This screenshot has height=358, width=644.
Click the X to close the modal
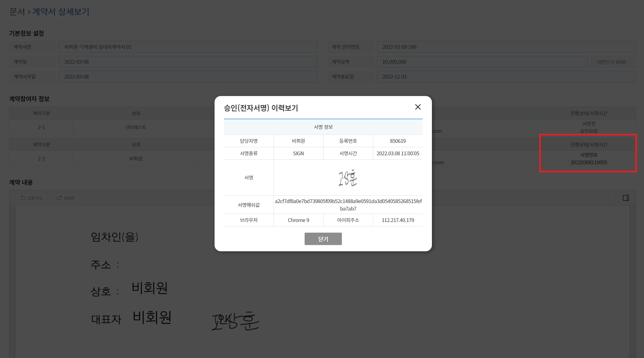[x=418, y=107]
